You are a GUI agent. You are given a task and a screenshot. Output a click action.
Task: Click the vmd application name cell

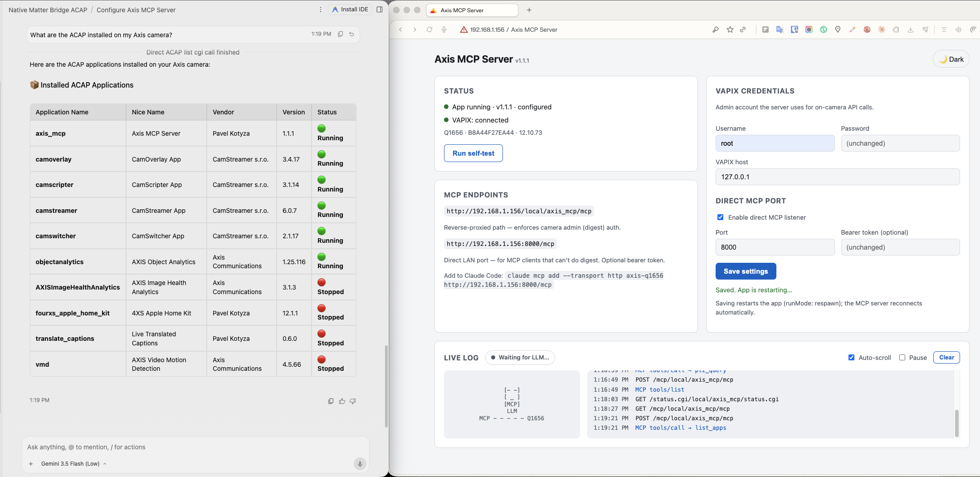pos(78,364)
